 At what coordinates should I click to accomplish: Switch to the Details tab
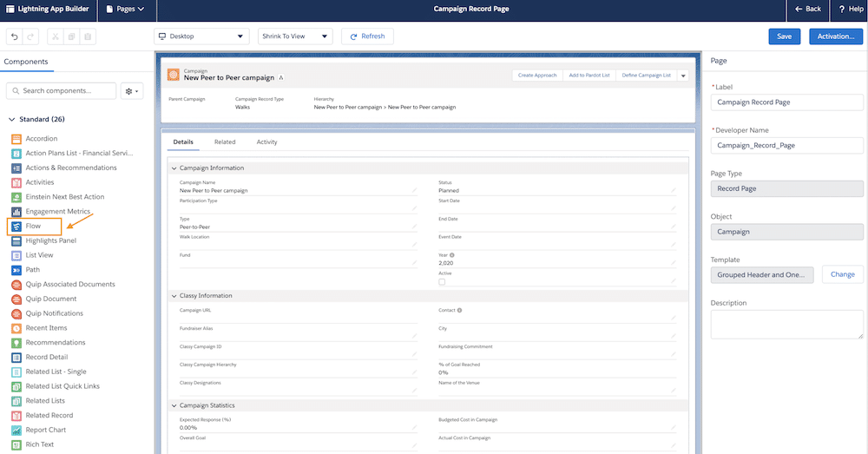(183, 142)
